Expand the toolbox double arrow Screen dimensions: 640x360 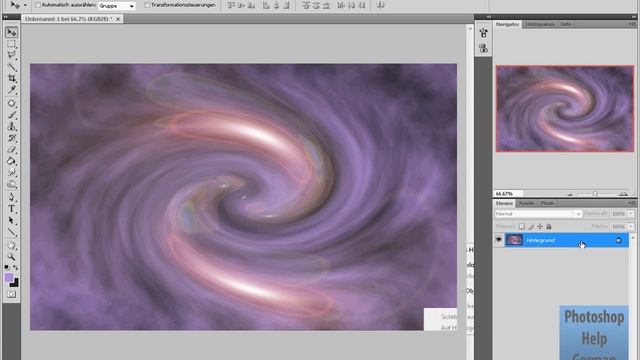point(6,17)
